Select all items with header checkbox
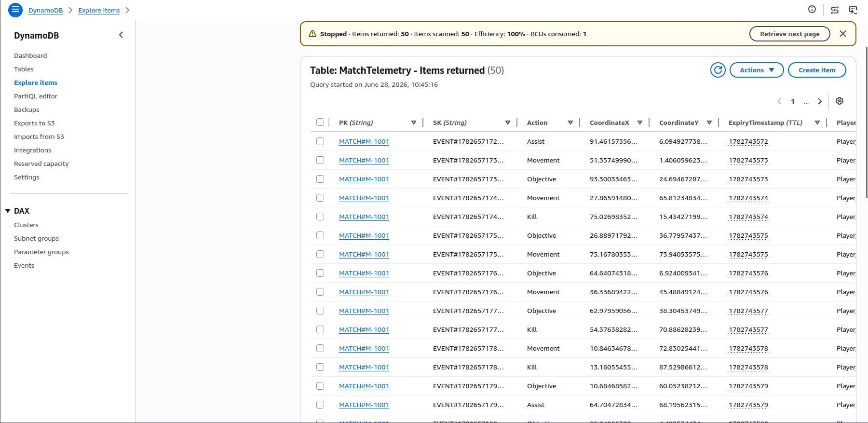The height and width of the screenshot is (423, 868). tap(320, 122)
